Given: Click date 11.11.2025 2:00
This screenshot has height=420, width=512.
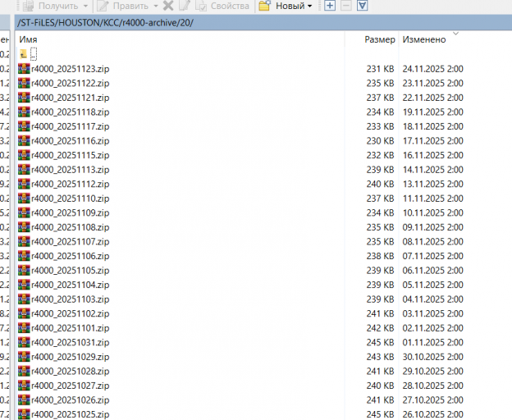Looking at the screenshot, I should [x=432, y=199].
